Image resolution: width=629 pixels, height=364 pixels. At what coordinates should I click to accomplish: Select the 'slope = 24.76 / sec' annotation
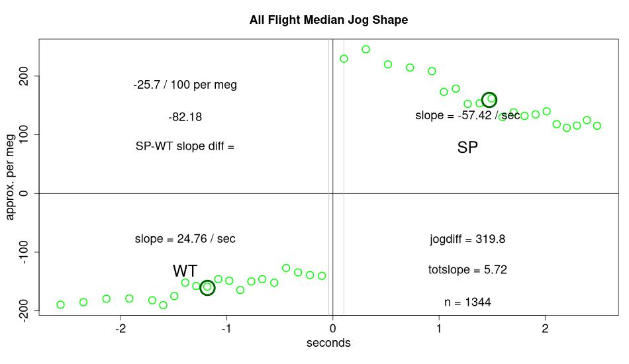[185, 239]
